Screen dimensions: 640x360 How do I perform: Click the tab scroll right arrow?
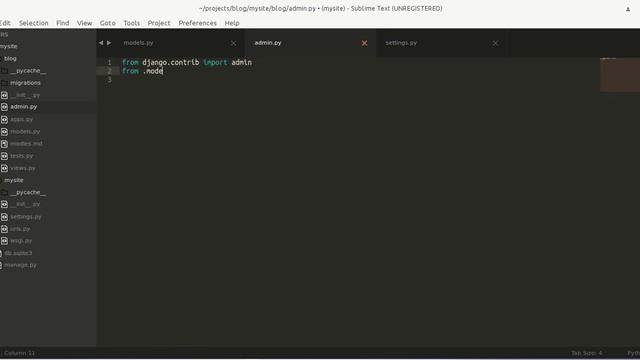click(x=109, y=43)
